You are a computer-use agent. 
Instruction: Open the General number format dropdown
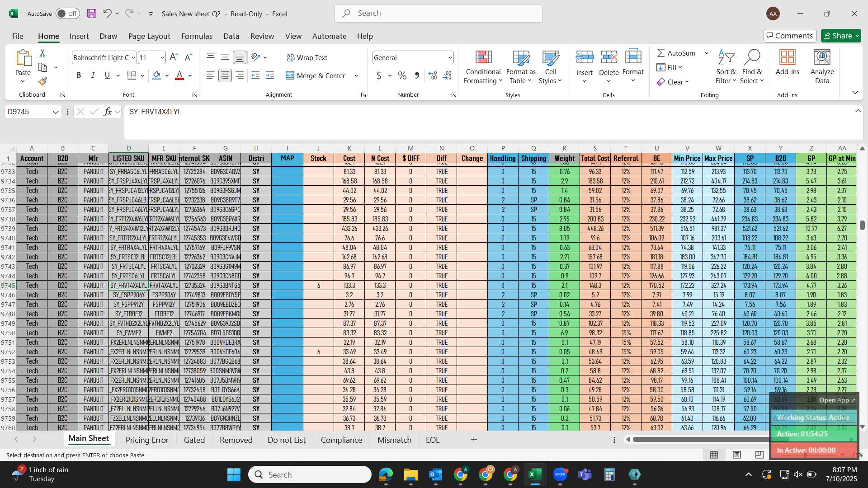450,57
